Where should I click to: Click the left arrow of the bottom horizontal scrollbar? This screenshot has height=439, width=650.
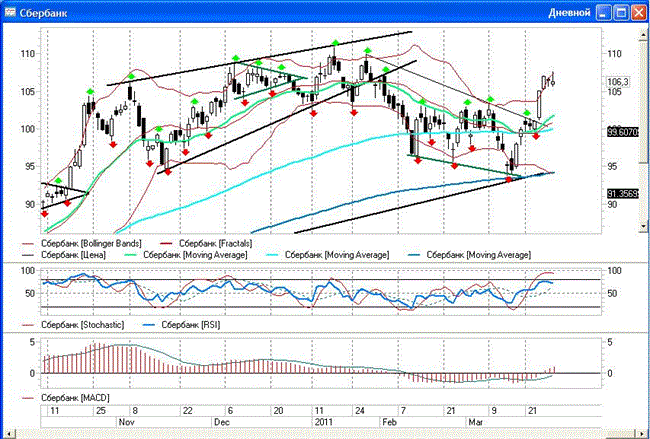pos(10,435)
